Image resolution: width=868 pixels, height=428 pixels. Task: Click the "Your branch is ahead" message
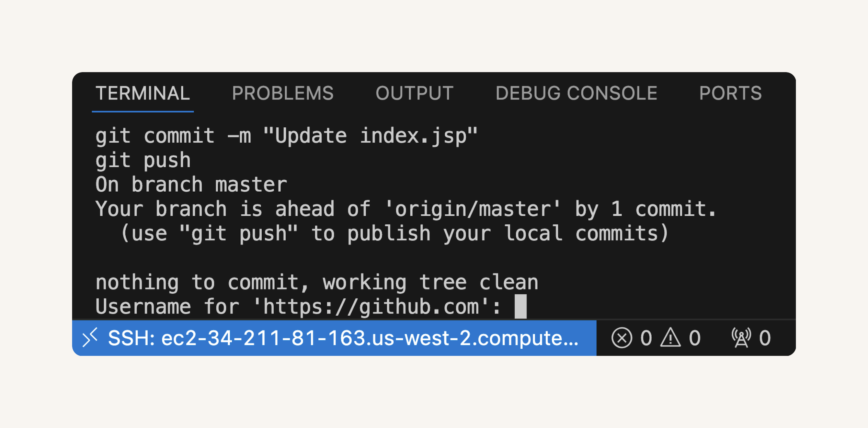tap(406, 209)
